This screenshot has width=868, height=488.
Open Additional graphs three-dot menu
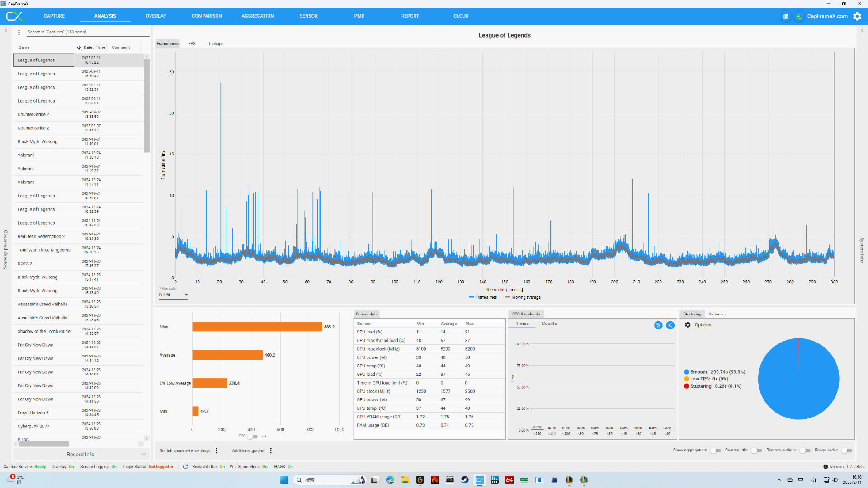click(271, 450)
